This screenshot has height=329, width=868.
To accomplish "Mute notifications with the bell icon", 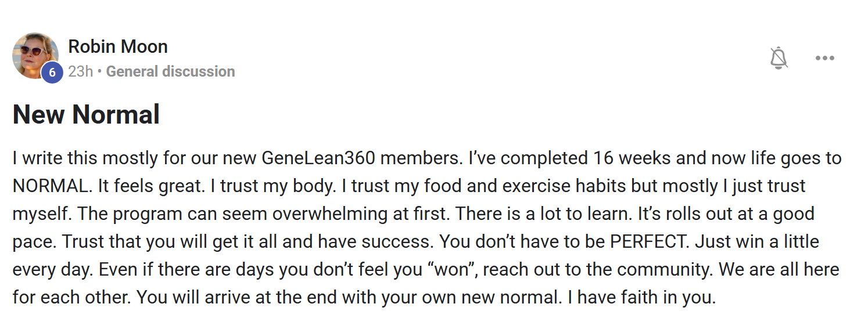I will [x=779, y=58].
